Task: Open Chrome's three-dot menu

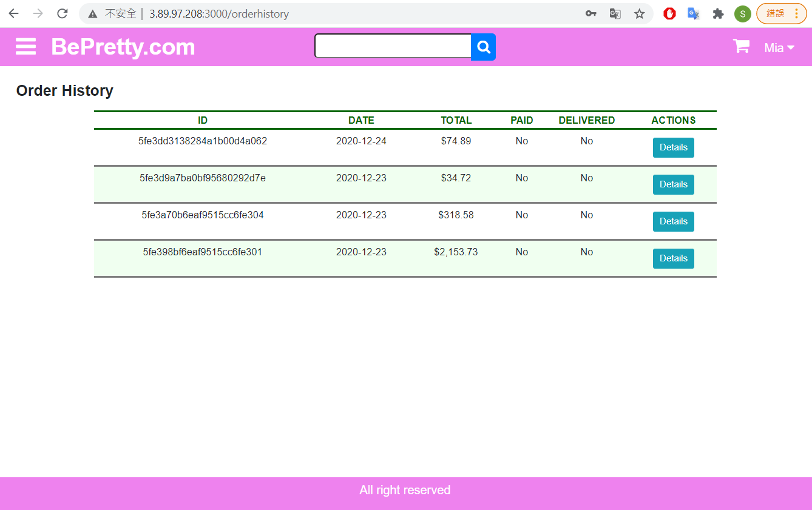Action: tap(796, 13)
